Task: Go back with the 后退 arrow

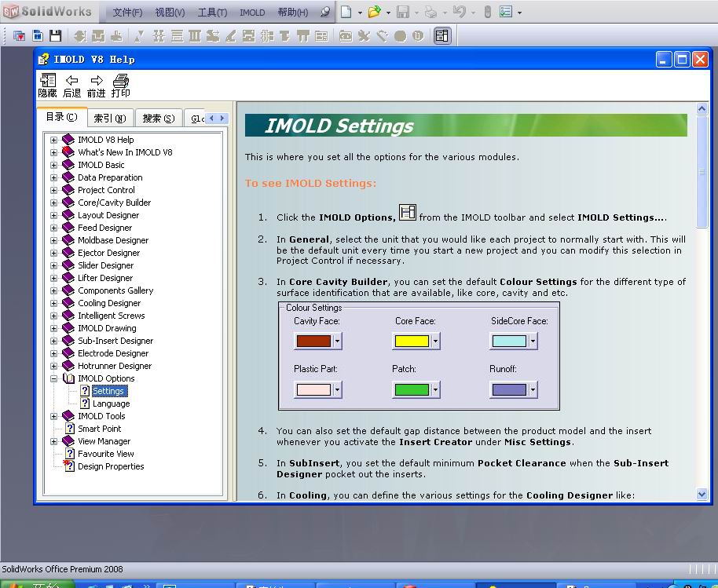Action: [x=72, y=86]
